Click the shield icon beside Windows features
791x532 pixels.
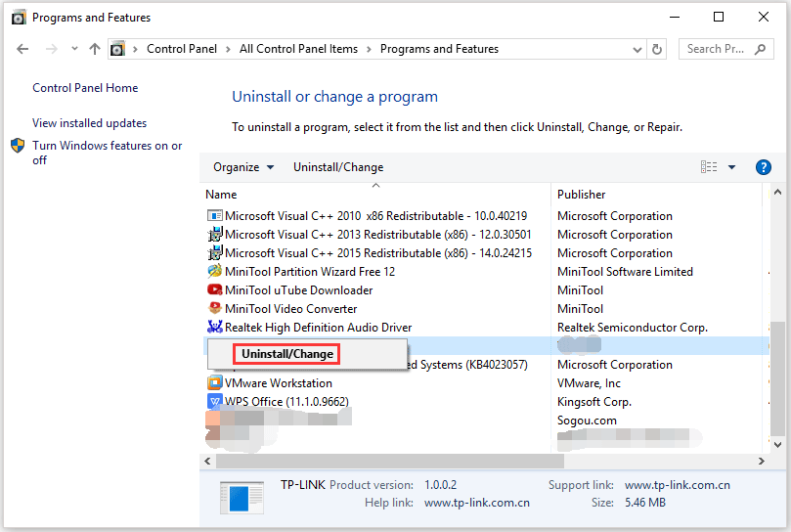pyautogui.click(x=18, y=146)
